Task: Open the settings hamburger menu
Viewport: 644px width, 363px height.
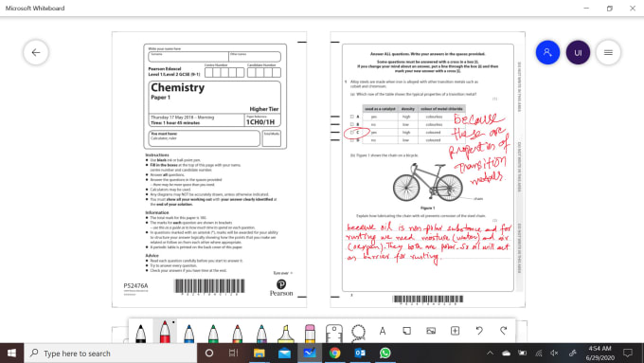Action: click(x=608, y=53)
